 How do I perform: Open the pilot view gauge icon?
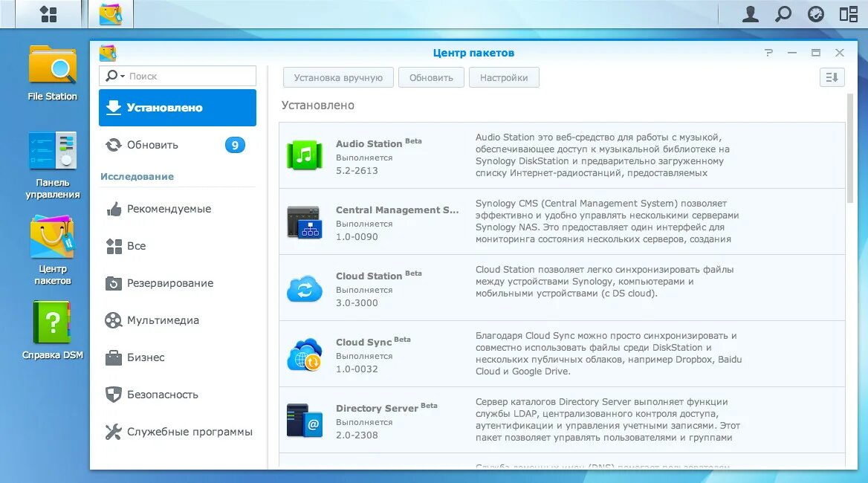(815, 14)
